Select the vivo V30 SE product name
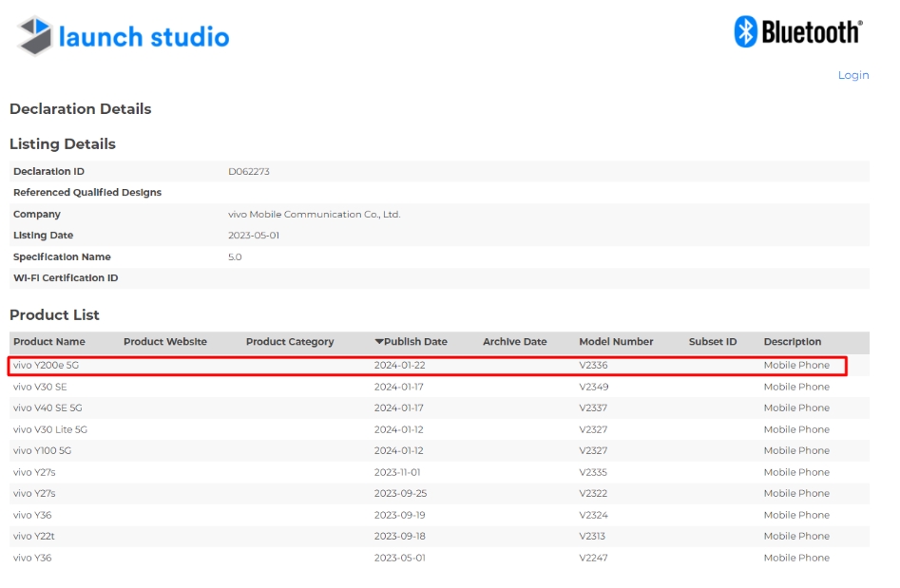Screen dimensions: 900x588 [40, 388]
